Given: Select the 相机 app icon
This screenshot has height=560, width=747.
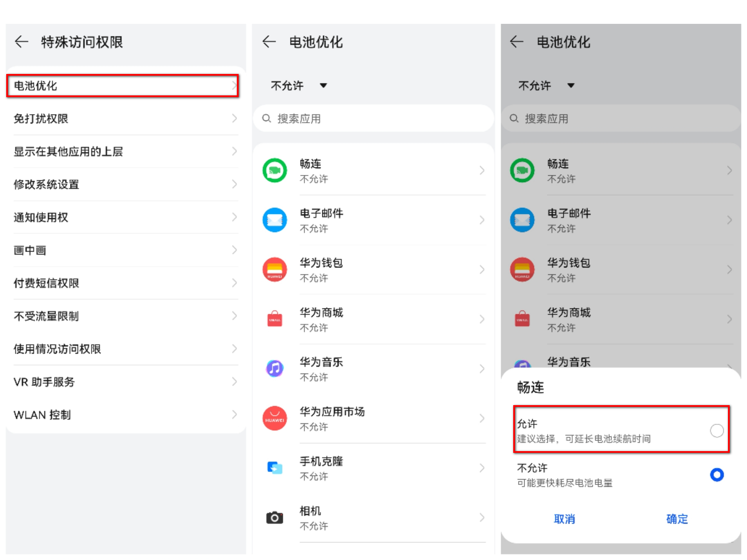Looking at the screenshot, I should click(274, 517).
